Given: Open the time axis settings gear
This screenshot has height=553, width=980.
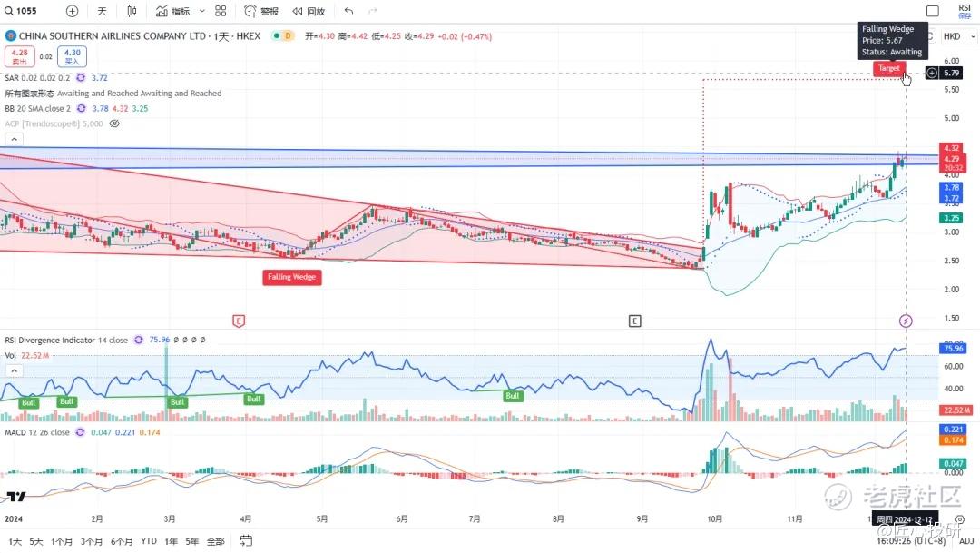Looking at the screenshot, I should click(x=960, y=519).
